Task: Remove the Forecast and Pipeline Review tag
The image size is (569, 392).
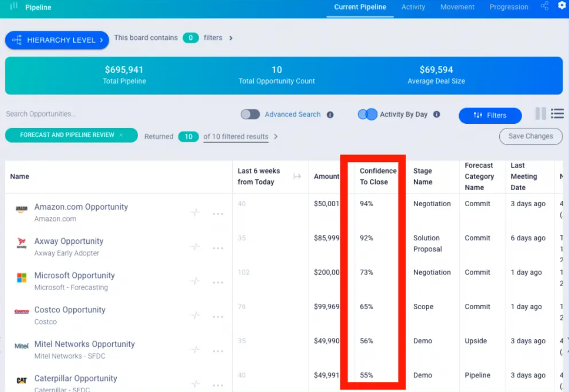Action: point(121,135)
